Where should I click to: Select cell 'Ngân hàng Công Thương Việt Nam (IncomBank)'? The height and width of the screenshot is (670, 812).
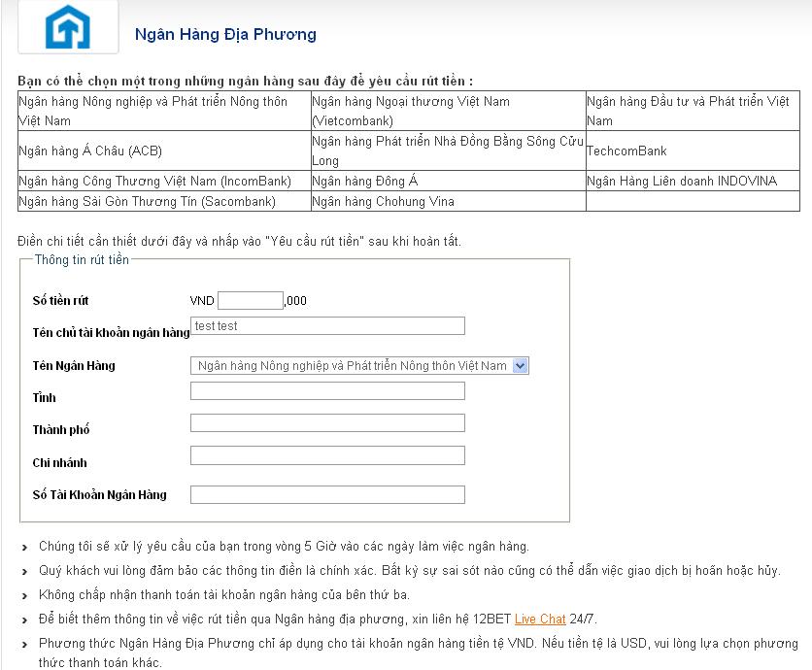(x=164, y=181)
